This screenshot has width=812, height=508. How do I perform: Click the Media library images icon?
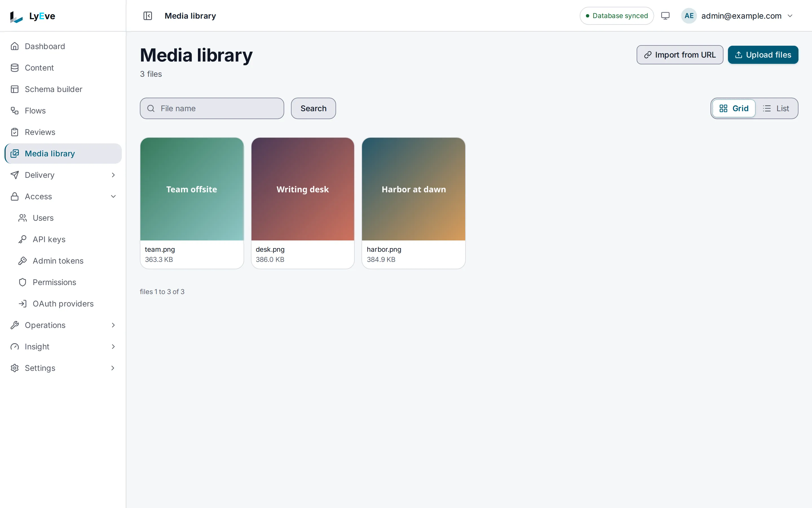pos(14,154)
